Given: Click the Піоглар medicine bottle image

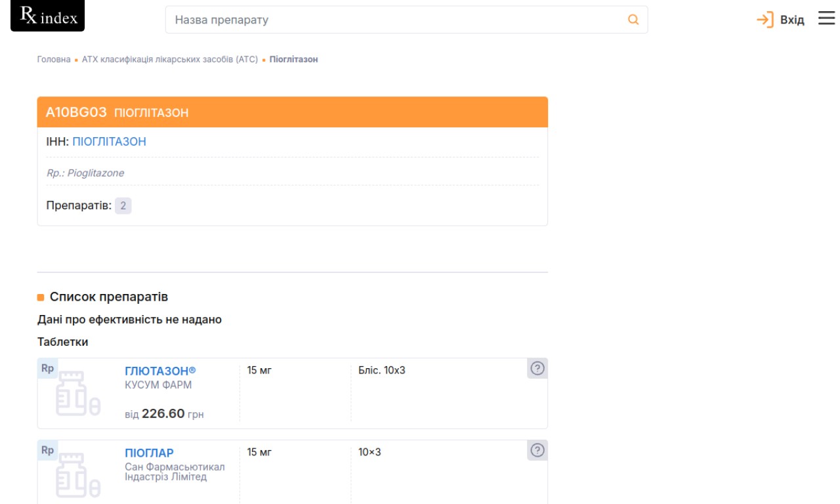Looking at the screenshot, I should tap(77, 474).
